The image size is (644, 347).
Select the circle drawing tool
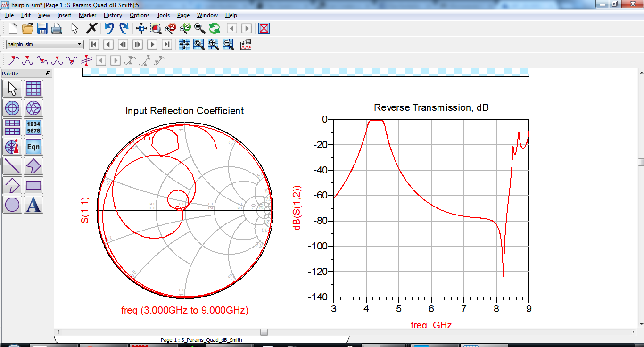coord(12,205)
